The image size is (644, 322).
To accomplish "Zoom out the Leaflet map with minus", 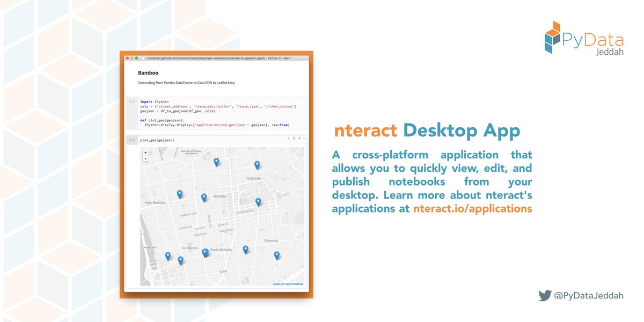I will tap(145, 159).
